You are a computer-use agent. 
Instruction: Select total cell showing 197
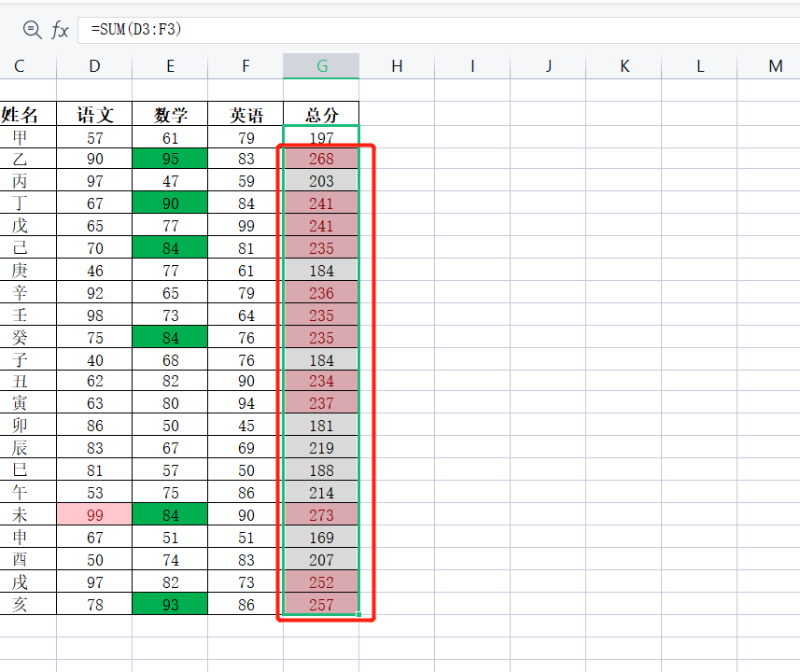pos(321,137)
